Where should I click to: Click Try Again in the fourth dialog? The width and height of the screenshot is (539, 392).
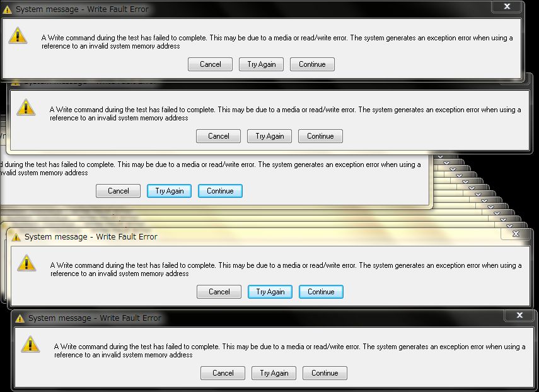coord(270,292)
